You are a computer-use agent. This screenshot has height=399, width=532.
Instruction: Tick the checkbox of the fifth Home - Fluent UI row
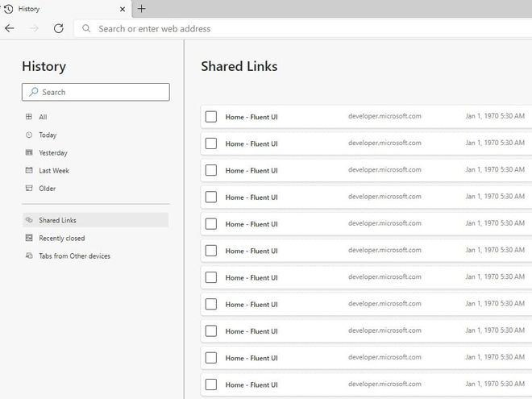211,223
